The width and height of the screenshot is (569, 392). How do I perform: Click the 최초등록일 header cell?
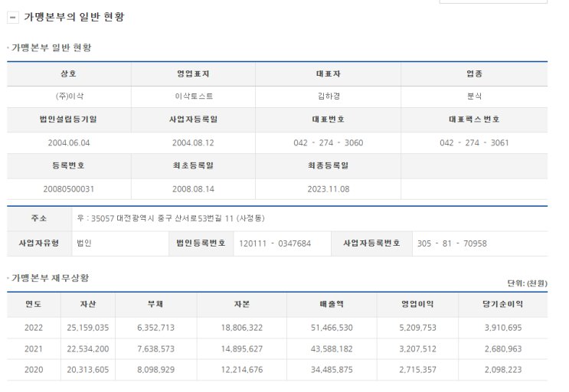(x=193, y=165)
